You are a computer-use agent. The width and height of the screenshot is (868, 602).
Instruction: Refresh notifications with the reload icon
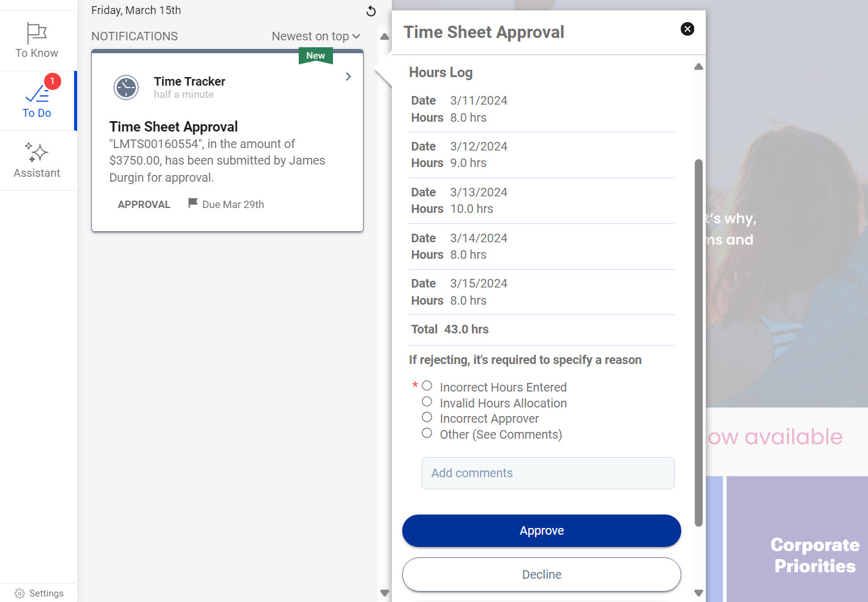371,11
